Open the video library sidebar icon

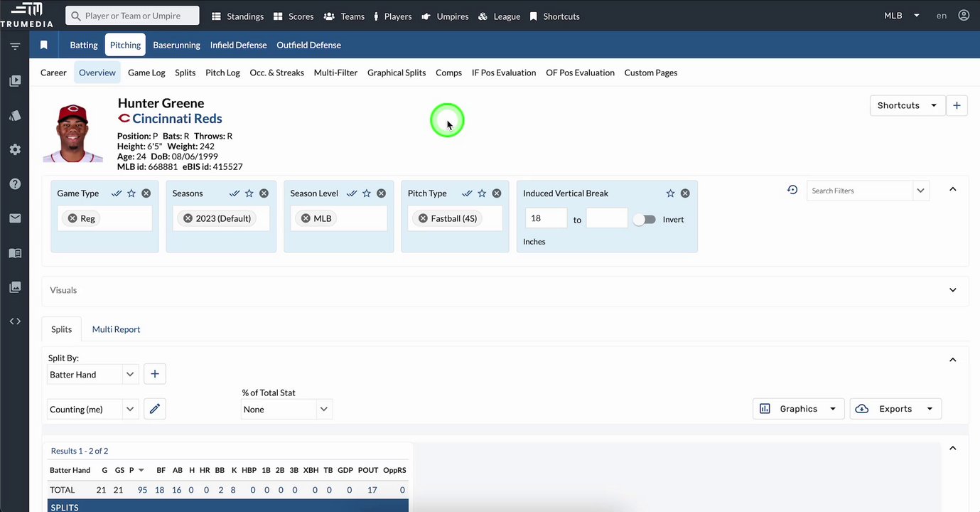tap(15, 81)
